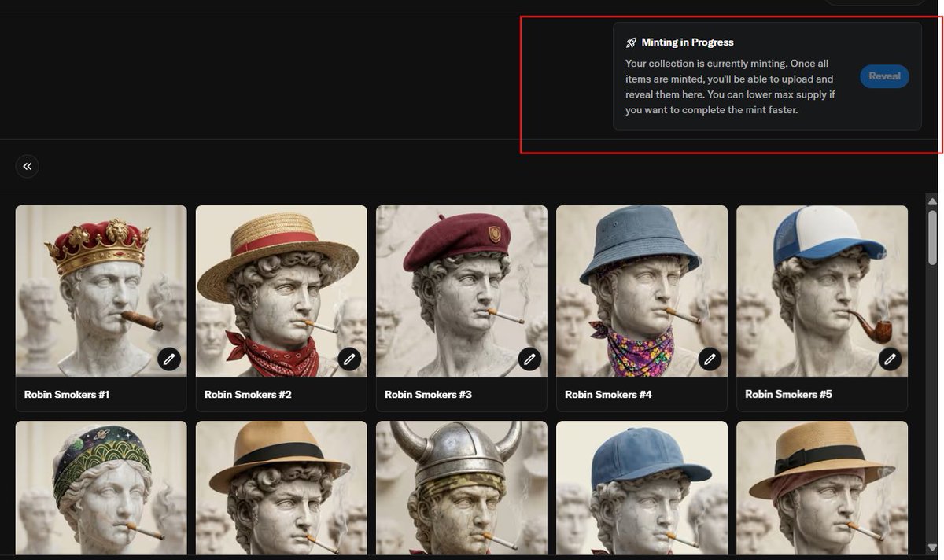
Task: Open the straw fedora with black band thumbnail
Action: [x=821, y=488]
